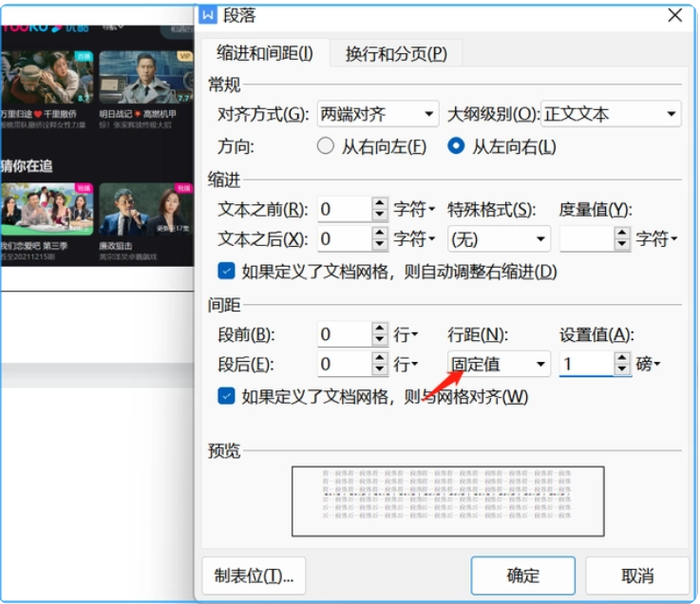Open the 设置值 unit dropdown 磅

tap(648, 364)
